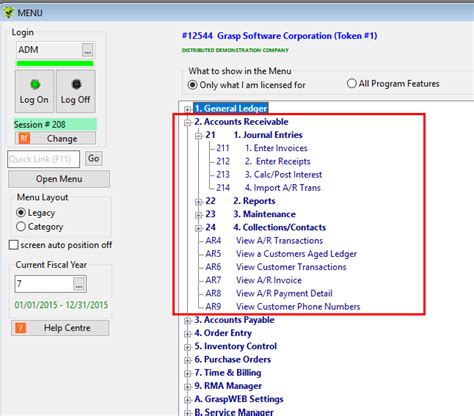The height and width of the screenshot is (416, 474).
Task: Click the green Log On indicator light
Action: pyautogui.click(x=35, y=84)
